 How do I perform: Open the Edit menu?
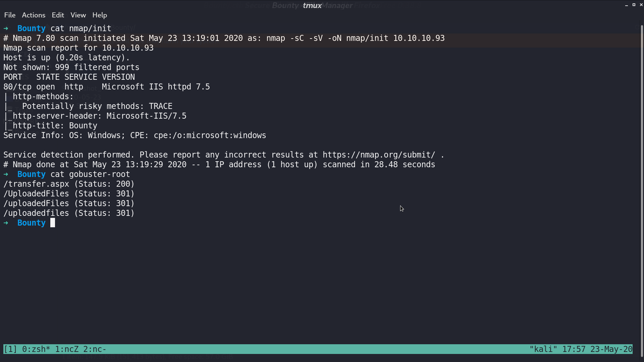tap(58, 15)
